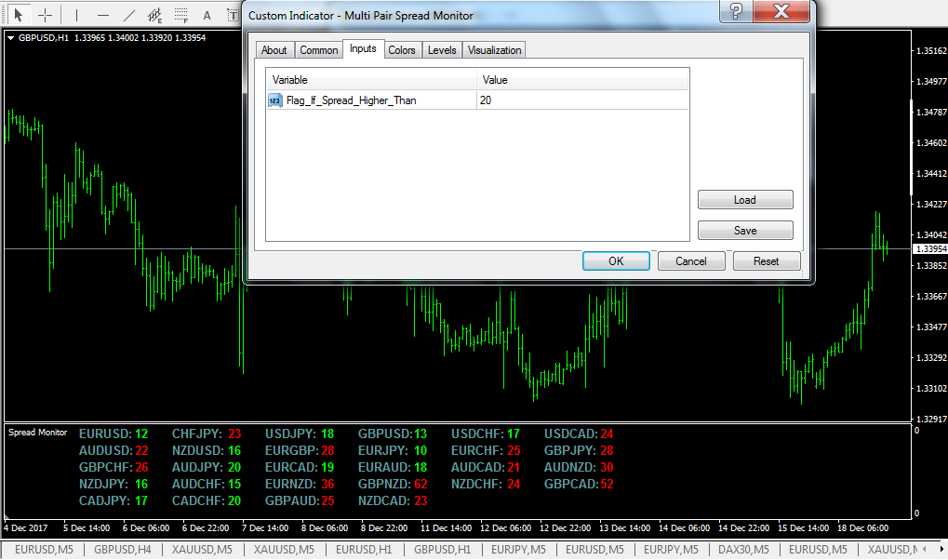Select the Flag_If_Spread_Higher_Than variable row
Viewport: 948px width, 560px height.
point(477,100)
